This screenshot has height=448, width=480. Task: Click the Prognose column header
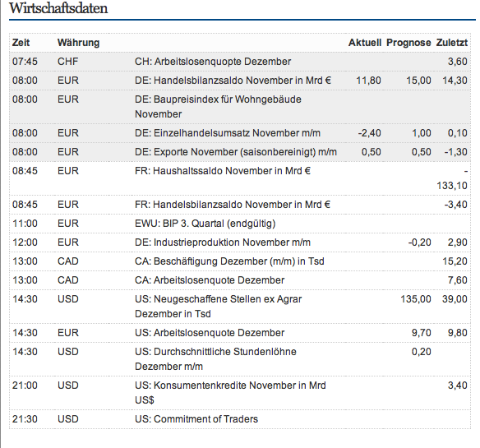[x=408, y=43]
